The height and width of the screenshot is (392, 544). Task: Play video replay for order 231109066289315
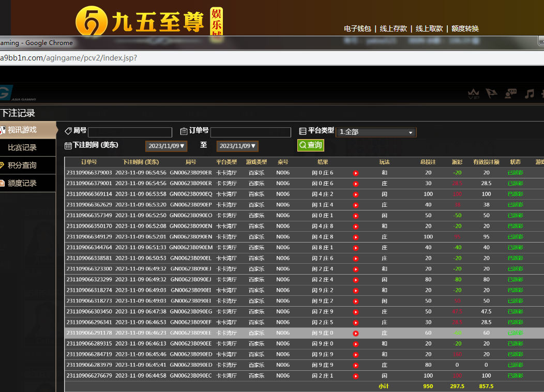pyautogui.click(x=356, y=344)
